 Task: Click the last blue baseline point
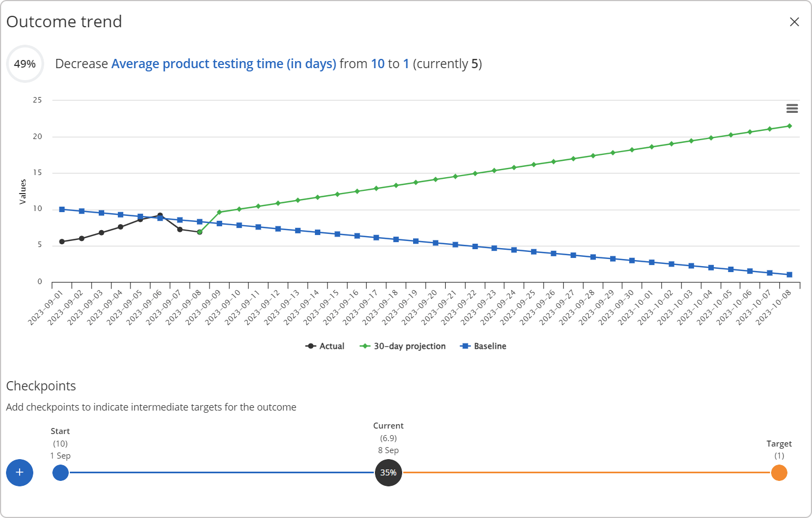[789, 275]
